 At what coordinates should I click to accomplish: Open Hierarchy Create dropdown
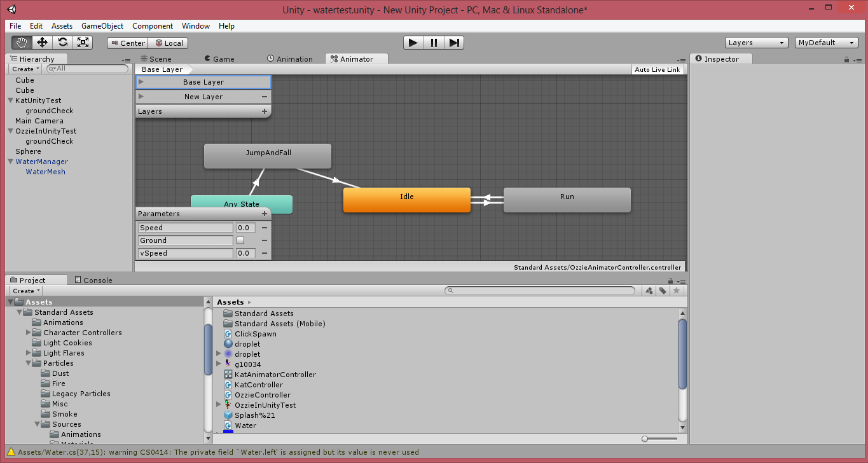[x=25, y=69]
